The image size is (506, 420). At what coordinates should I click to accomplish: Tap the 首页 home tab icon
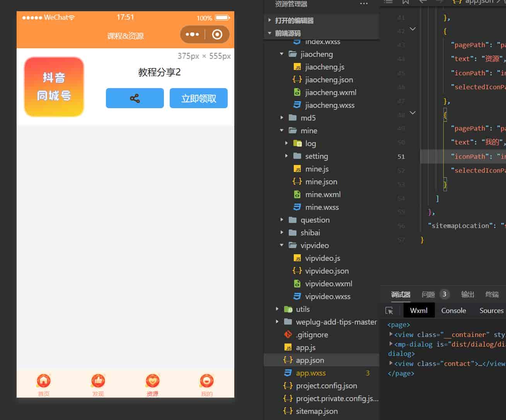click(x=44, y=381)
